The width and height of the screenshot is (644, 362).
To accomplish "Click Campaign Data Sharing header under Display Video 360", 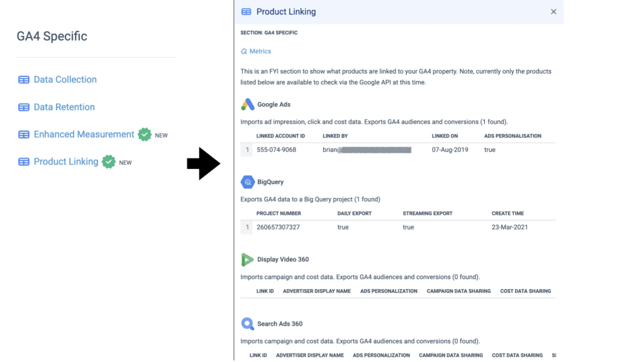I will tap(458, 291).
